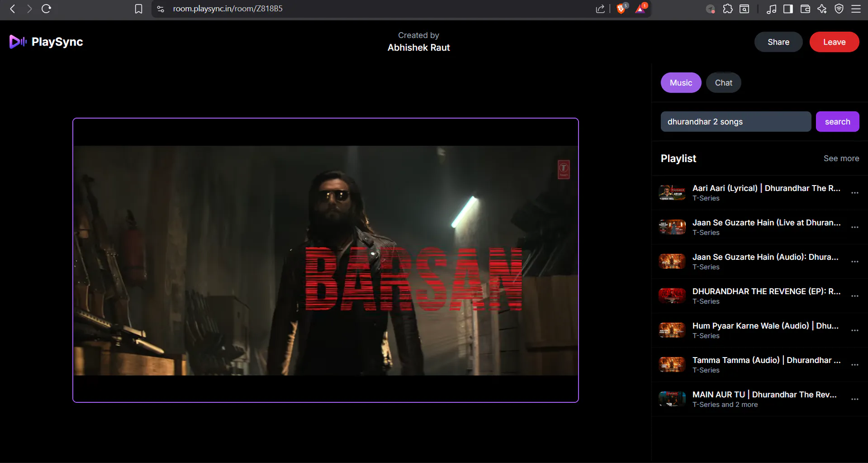Leave the room
The height and width of the screenshot is (463, 868).
point(834,42)
